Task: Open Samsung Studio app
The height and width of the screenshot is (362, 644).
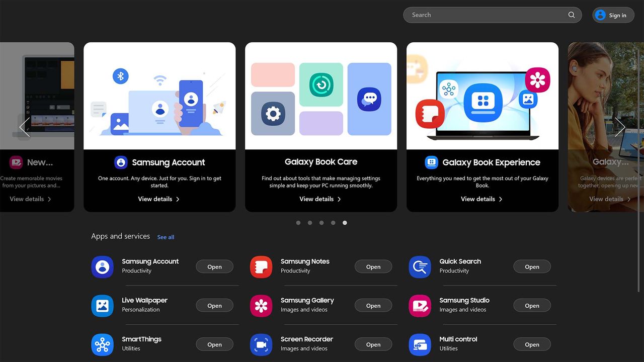Action: (x=532, y=306)
